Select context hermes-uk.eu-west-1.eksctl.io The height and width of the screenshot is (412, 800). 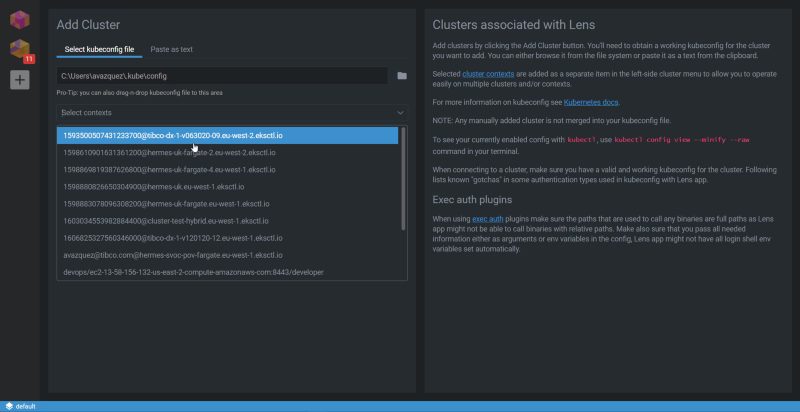coord(227,187)
